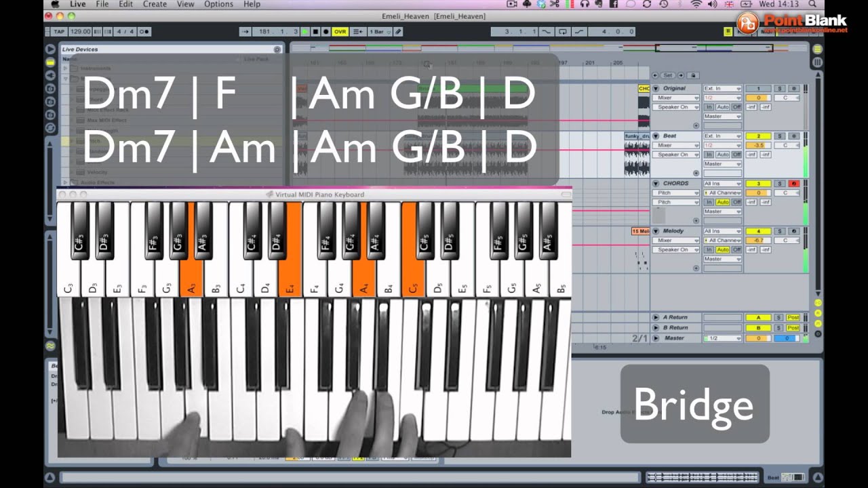Click the Lock Envelopes icon

click(693, 75)
